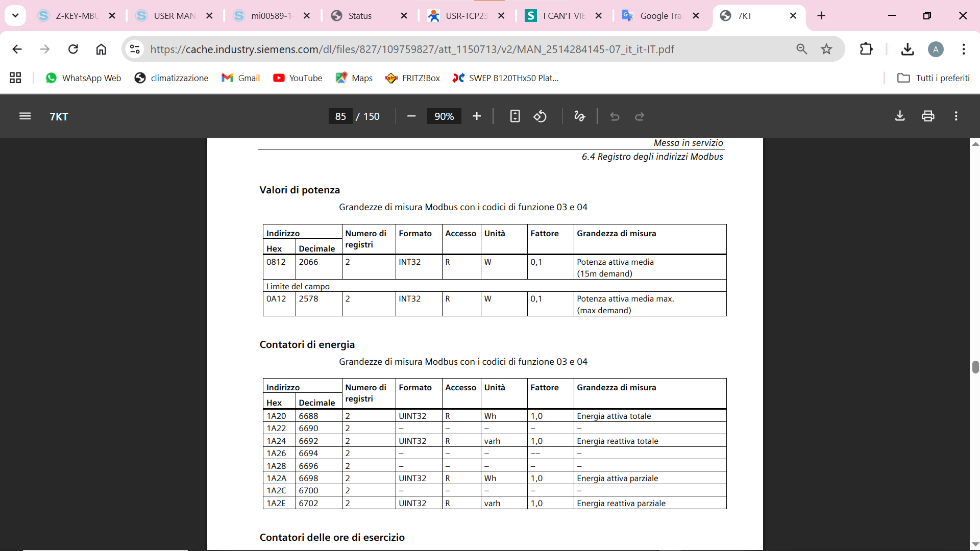
Task: Click the PDF zoom in plus button
Action: point(477,116)
